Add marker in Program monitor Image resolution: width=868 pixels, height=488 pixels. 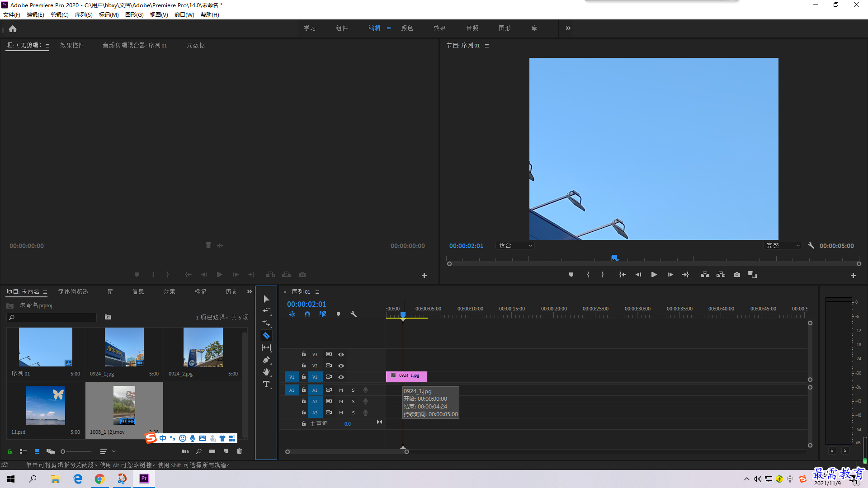point(571,275)
